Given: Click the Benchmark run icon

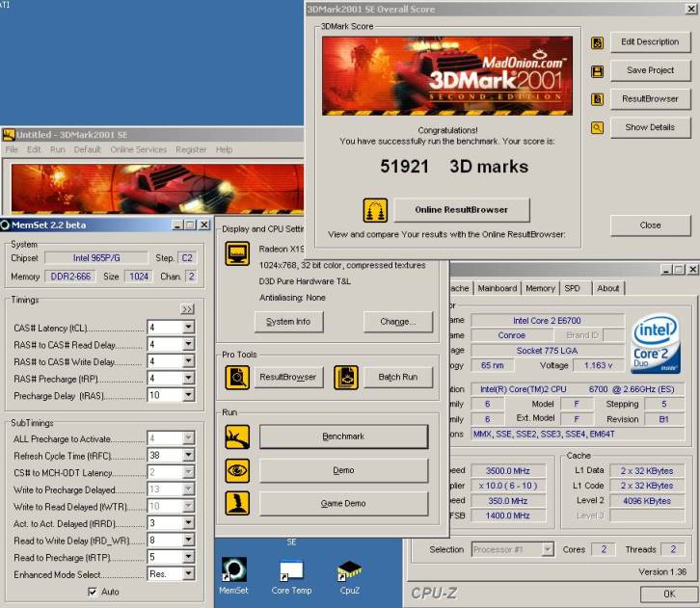Looking at the screenshot, I should [237, 436].
